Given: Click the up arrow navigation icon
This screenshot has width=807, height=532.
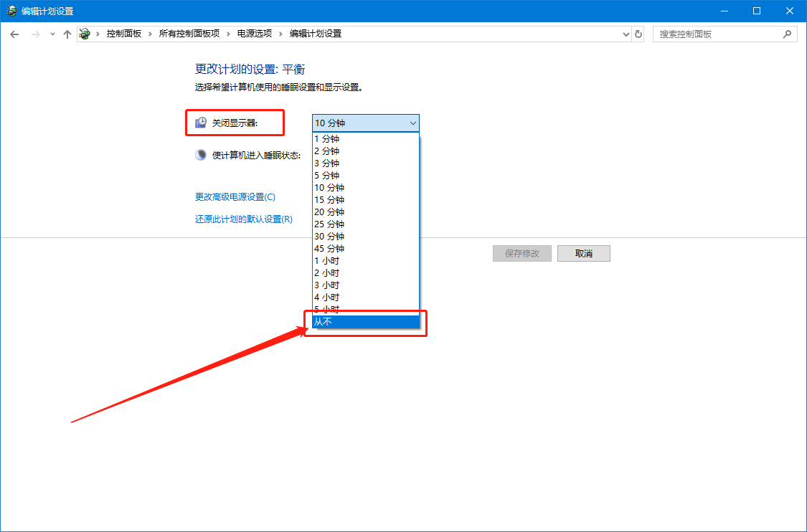Looking at the screenshot, I should 67,33.
